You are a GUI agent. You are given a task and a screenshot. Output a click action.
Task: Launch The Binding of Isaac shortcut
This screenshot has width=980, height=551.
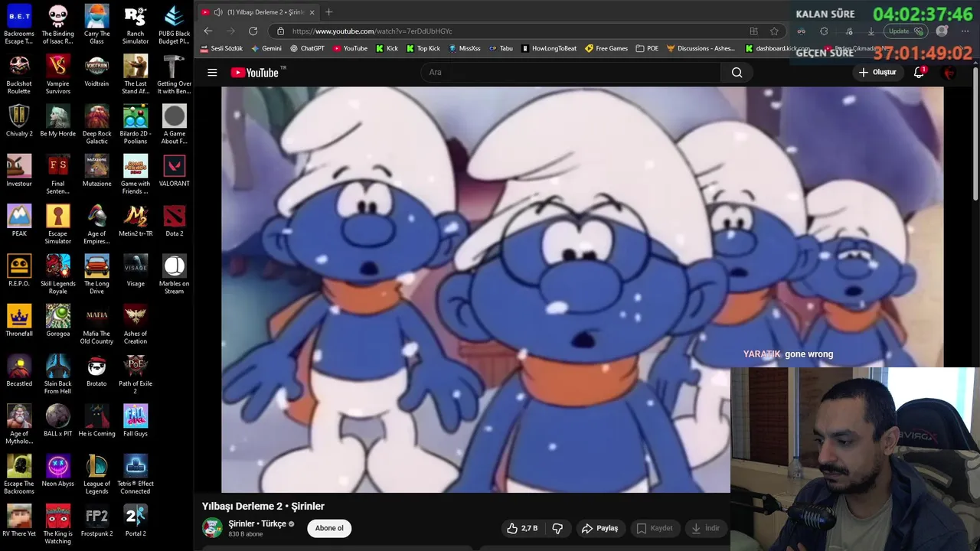pyautogui.click(x=58, y=24)
